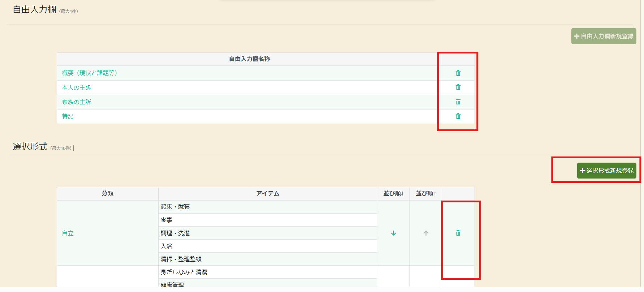This screenshot has height=292, width=644.
Task: Select the 家族の主訴 link
Action: [x=76, y=102]
